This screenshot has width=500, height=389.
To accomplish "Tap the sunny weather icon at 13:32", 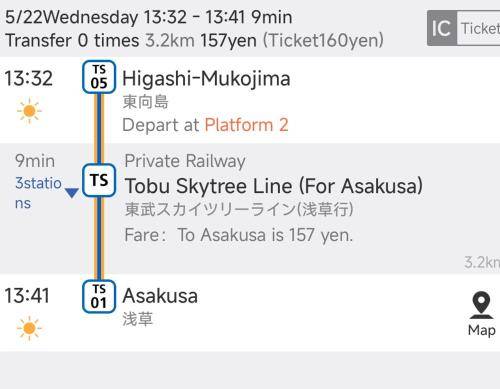I will point(29,111).
